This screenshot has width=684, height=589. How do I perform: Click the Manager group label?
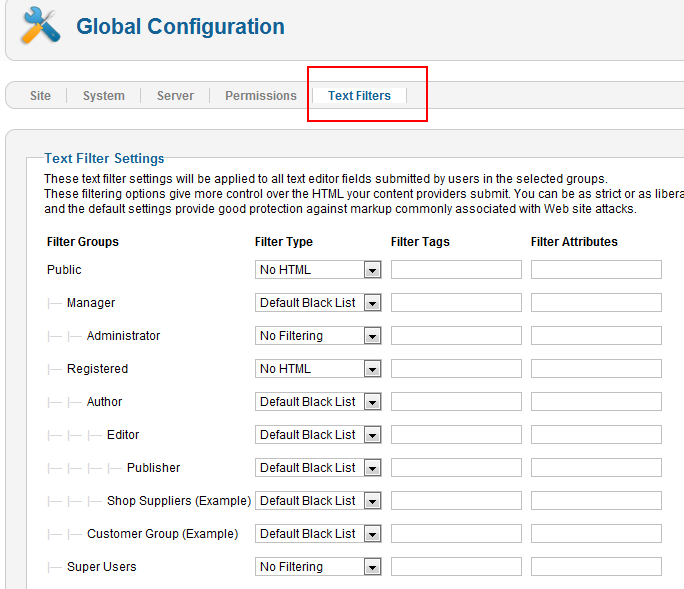coord(91,303)
